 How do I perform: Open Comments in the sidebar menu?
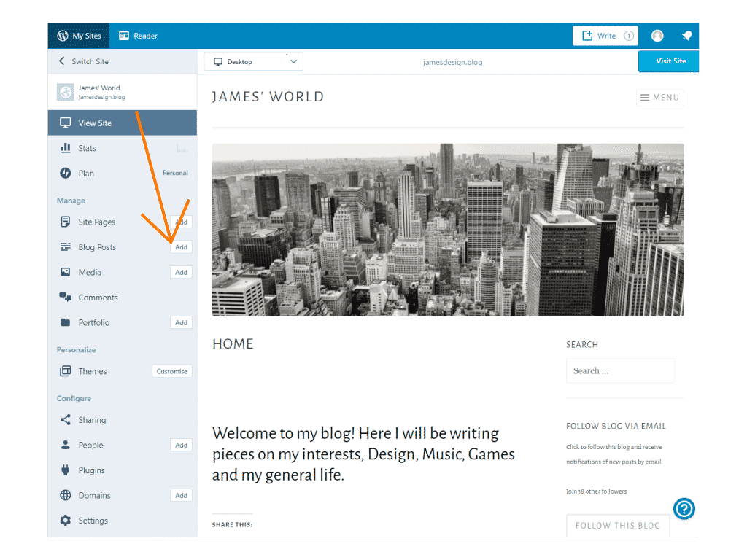point(123,297)
